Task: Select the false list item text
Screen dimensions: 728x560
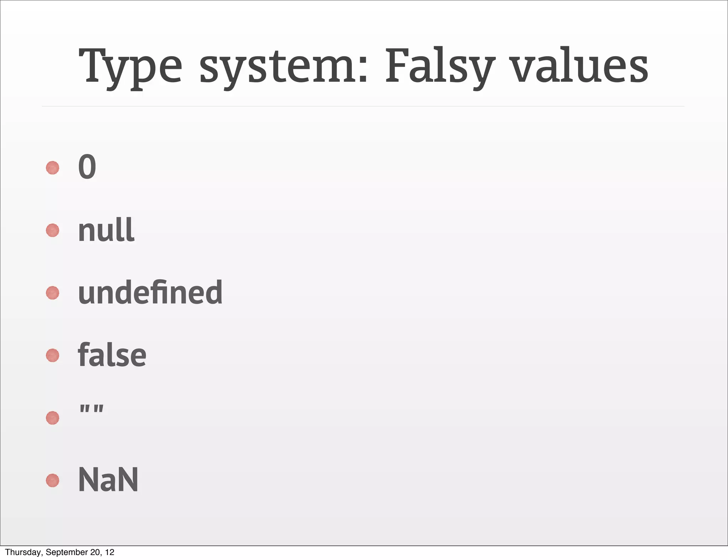Action: coord(112,355)
